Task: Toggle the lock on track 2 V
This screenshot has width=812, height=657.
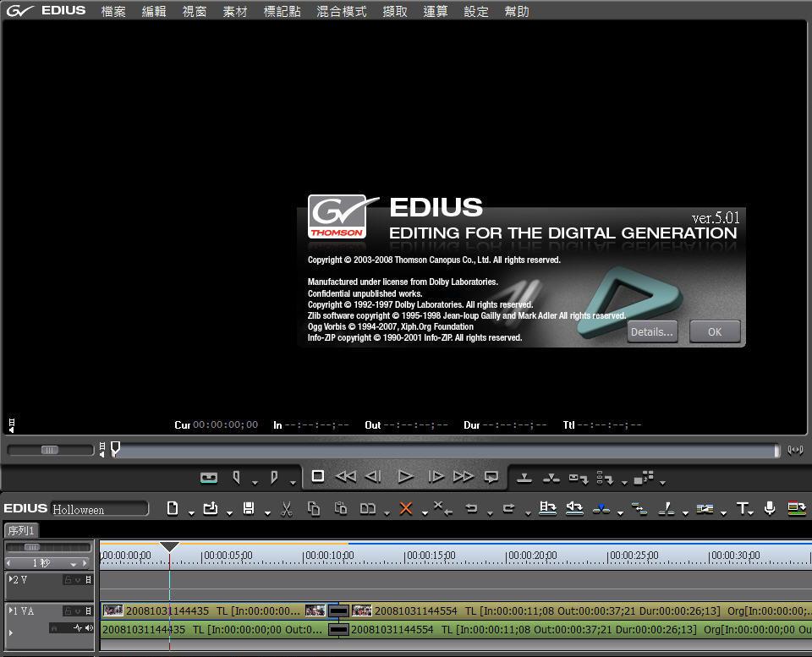Action: pos(69,580)
